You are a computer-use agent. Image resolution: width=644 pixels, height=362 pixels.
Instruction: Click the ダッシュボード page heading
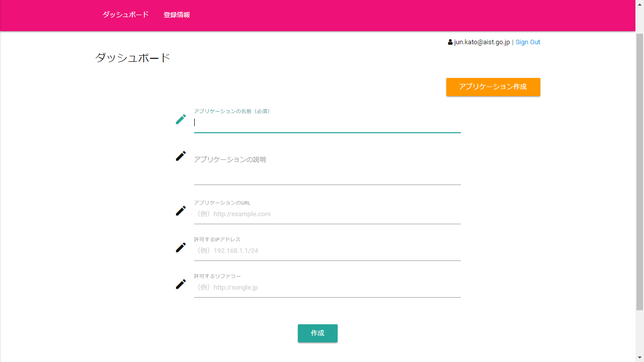tap(133, 58)
